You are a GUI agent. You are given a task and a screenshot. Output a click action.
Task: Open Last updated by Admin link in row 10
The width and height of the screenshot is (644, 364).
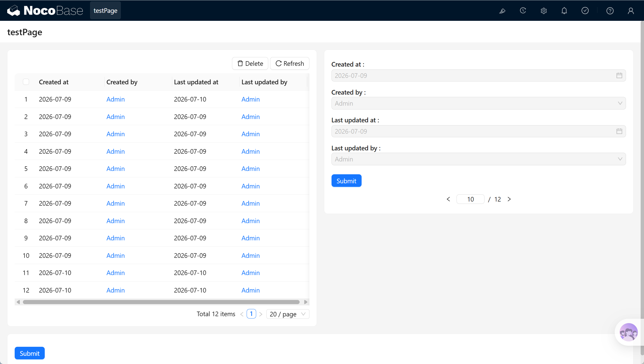click(251, 256)
